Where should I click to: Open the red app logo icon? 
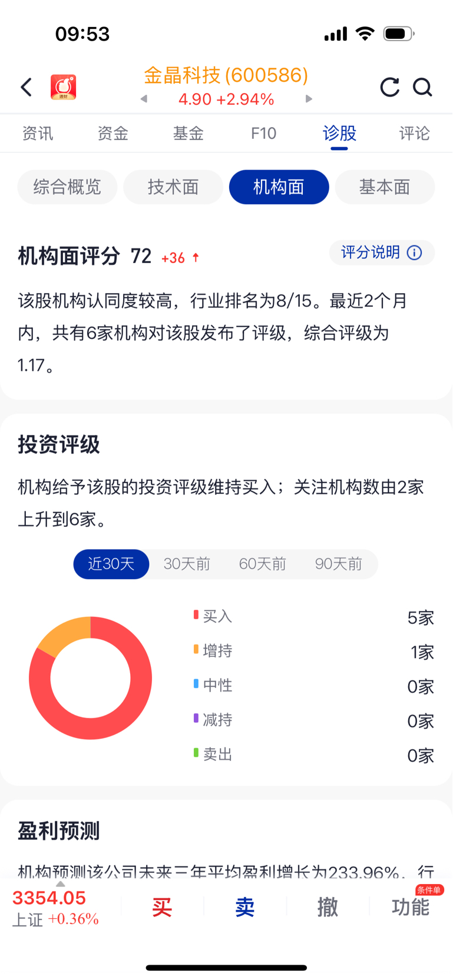coord(64,87)
